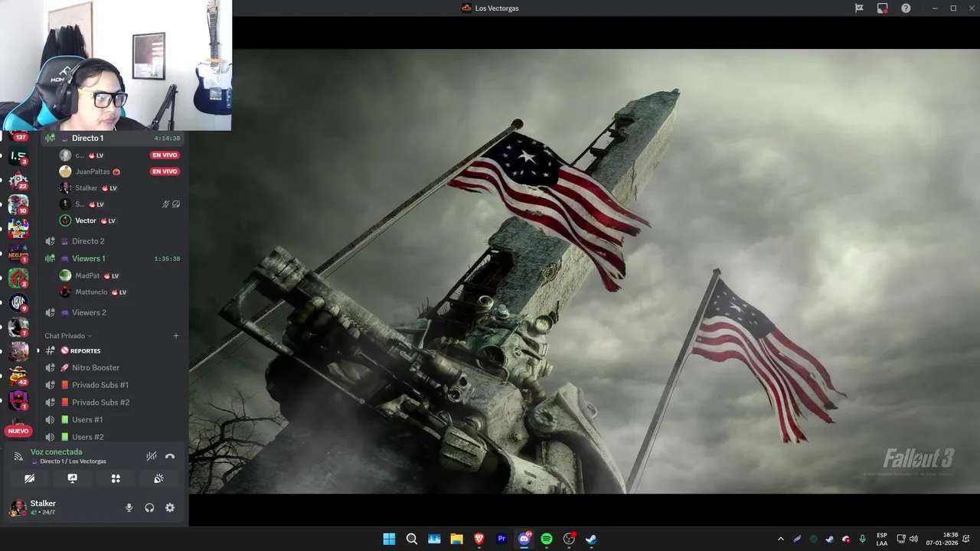Open the soundboard button
This screenshot has width=980, height=551.
[x=158, y=478]
